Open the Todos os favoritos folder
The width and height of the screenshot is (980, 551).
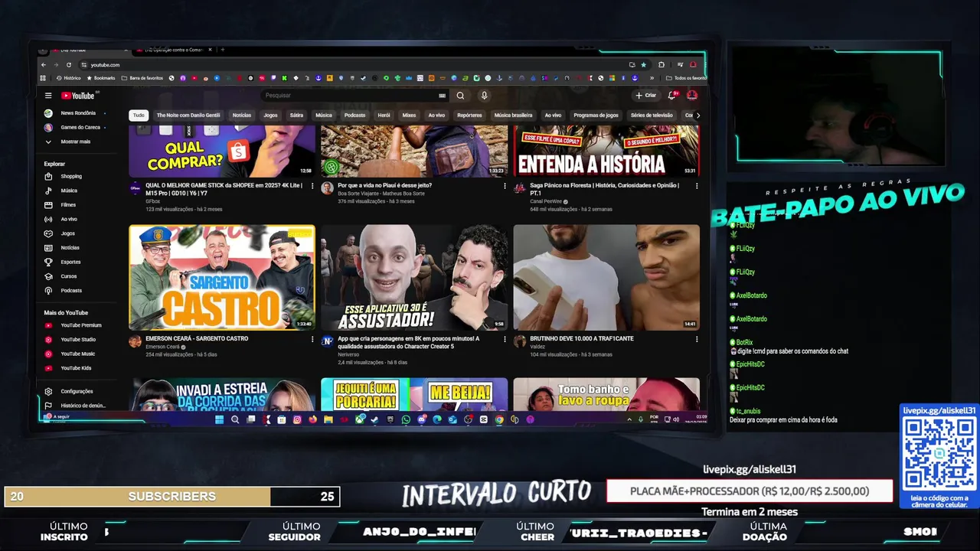[x=686, y=78]
